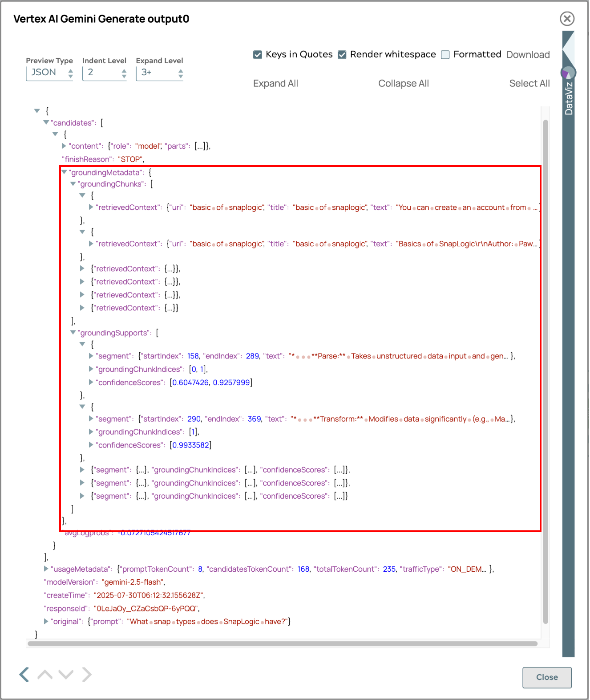Click the up arrow navigation icon
This screenshot has width=590, height=700.
point(45,675)
